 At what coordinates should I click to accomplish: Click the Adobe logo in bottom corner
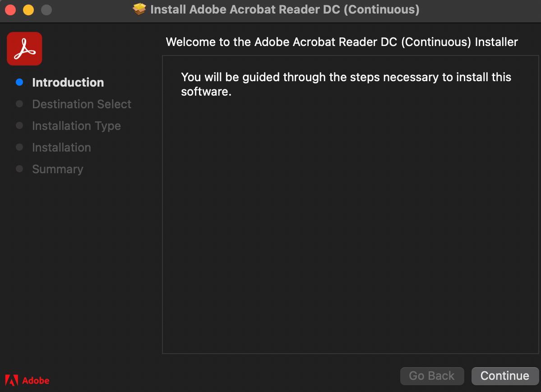[x=27, y=380]
